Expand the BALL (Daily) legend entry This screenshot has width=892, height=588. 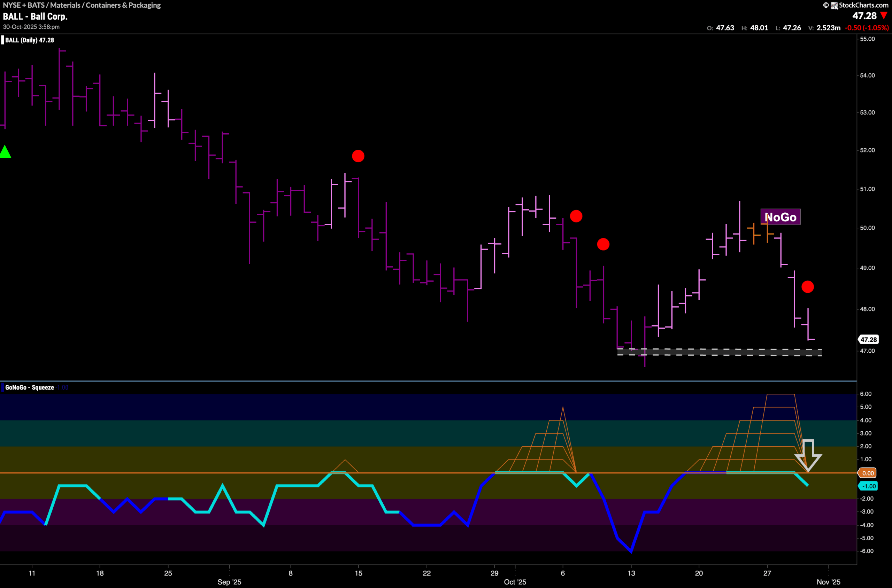[x=28, y=40]
